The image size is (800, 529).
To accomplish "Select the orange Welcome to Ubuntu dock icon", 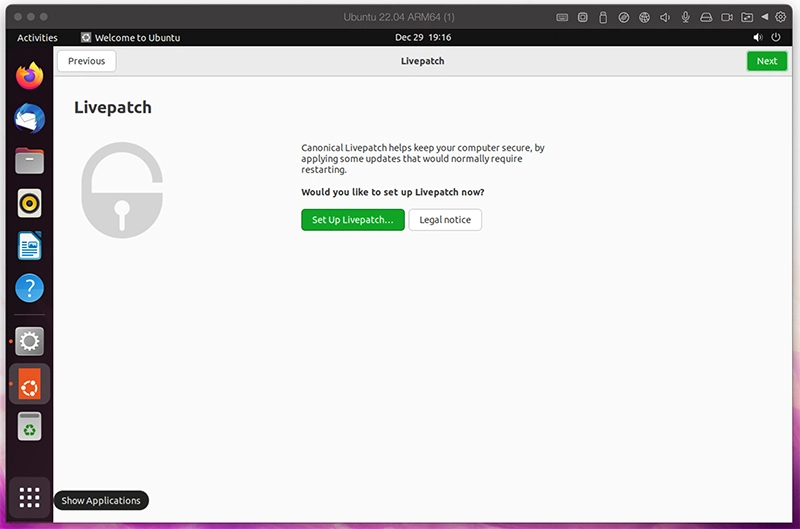I will (x=30, y=384).
